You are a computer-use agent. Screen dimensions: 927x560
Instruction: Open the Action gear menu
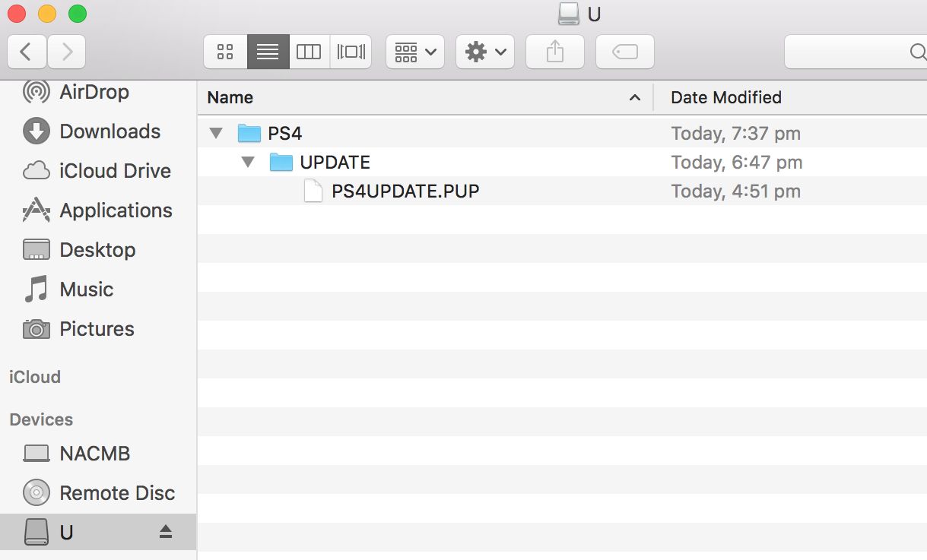click(x=485, y=52)
